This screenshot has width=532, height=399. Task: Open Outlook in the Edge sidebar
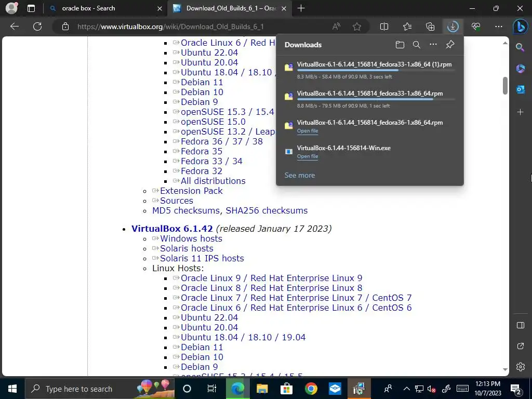pyautogui.click(x=520, y=89)
